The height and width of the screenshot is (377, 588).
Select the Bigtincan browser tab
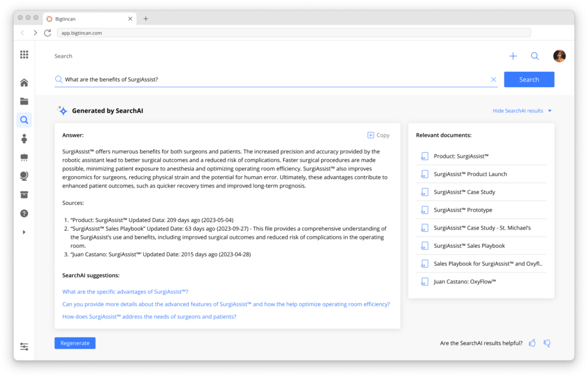click(89, 19)
